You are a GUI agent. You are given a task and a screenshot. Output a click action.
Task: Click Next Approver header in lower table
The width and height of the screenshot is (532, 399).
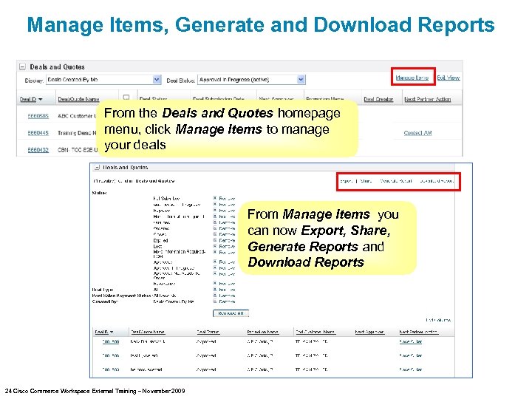(x=369, y=332)
